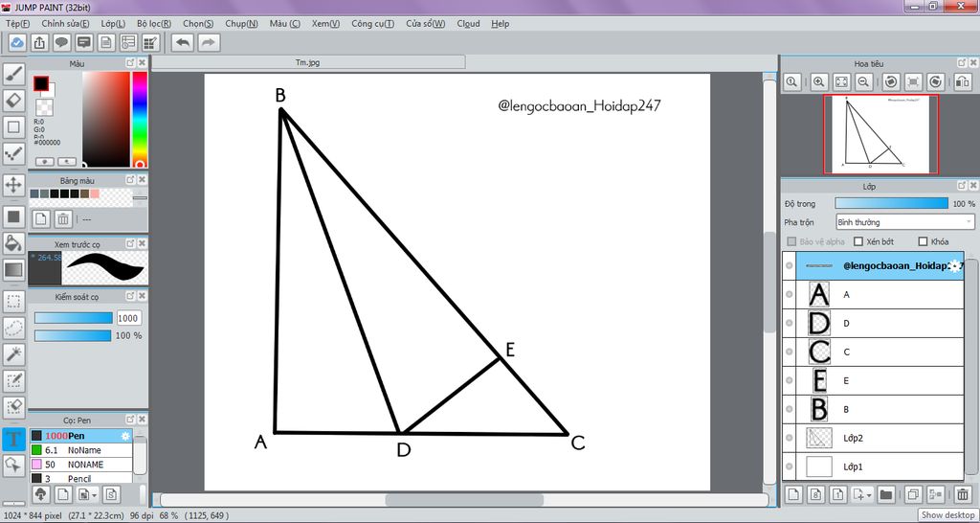Select the Fill rectangle tool
Screen dimensions: 980x523
pos(13,217)
